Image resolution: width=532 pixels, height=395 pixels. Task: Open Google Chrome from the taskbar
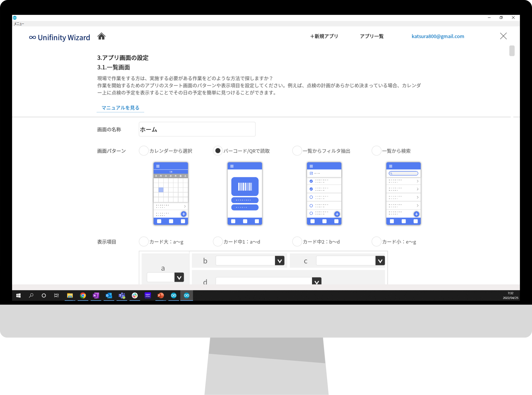tap(83, 295)
